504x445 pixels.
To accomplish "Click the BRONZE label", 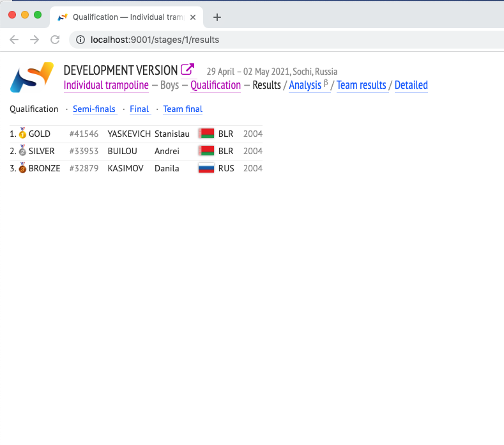I will pos(44,168).
